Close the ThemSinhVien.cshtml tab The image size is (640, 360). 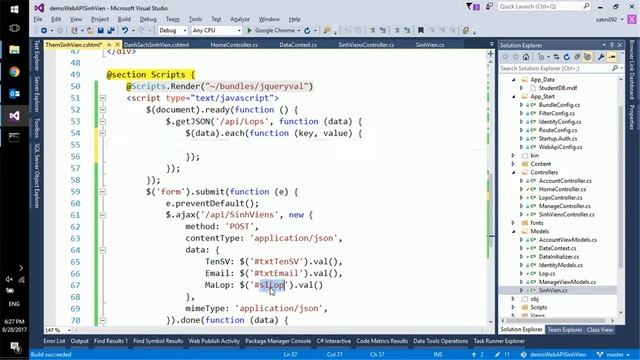118,44
